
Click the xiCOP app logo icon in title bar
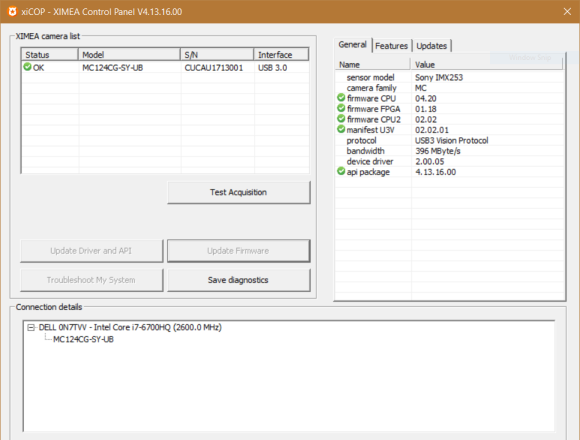coord(12,11)
